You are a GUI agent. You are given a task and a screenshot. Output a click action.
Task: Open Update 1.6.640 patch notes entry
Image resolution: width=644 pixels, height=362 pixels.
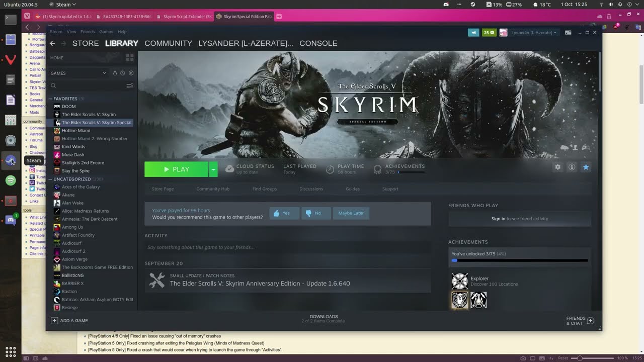288,281
